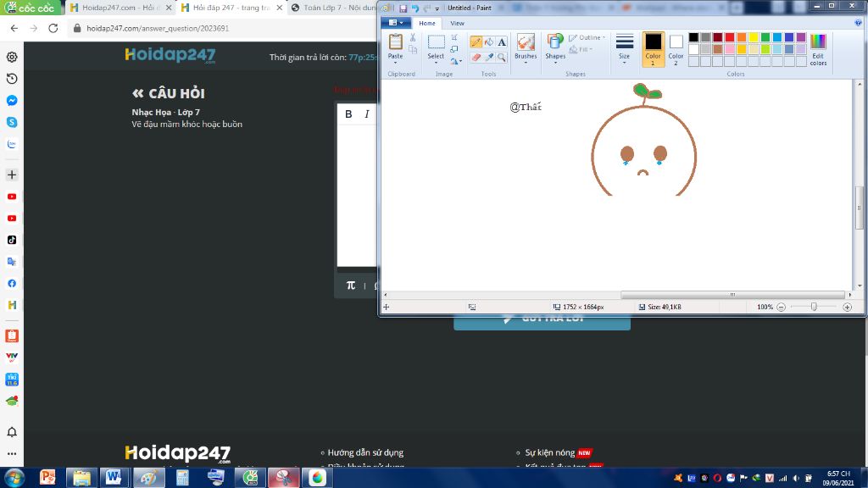Open Facebook from the browser sidebar

click(12, 283)
